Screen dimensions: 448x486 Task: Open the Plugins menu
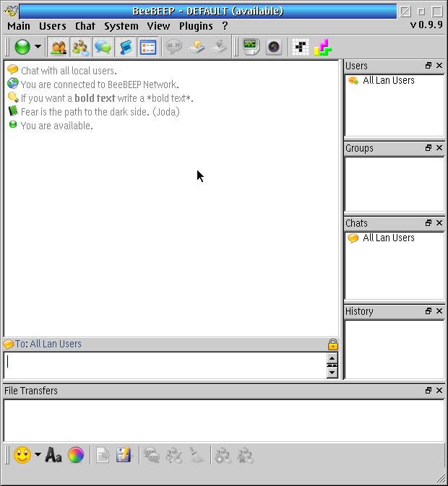click(196, 26)
